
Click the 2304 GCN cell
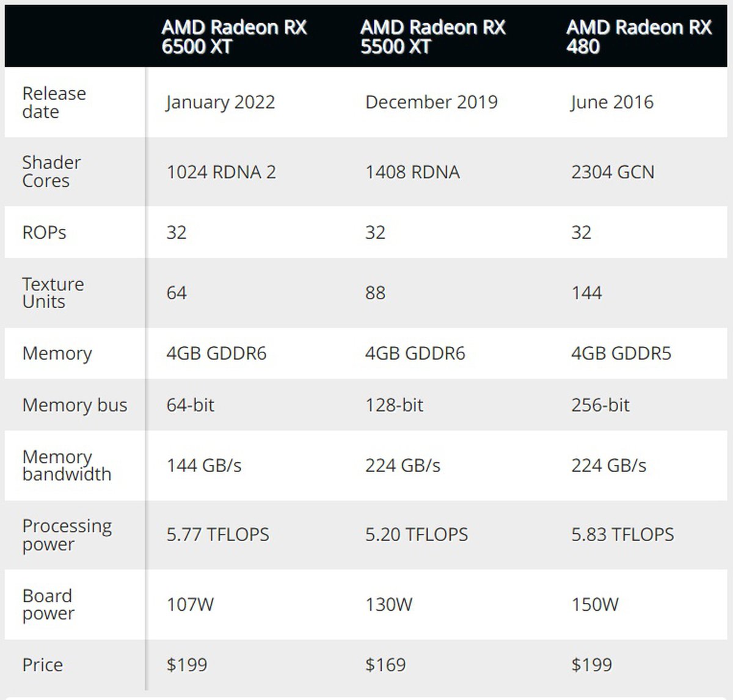[613, 172]
